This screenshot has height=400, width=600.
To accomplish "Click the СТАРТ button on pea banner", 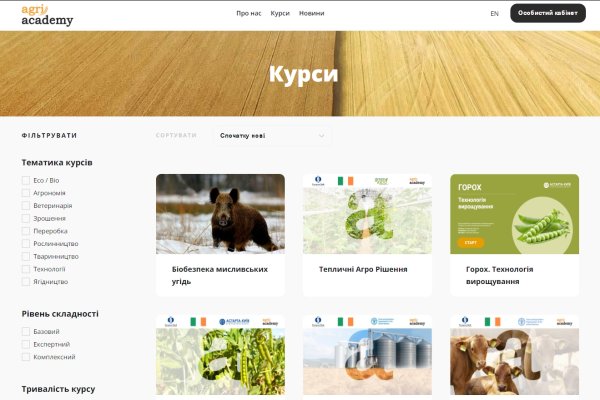I will [471, 243].
